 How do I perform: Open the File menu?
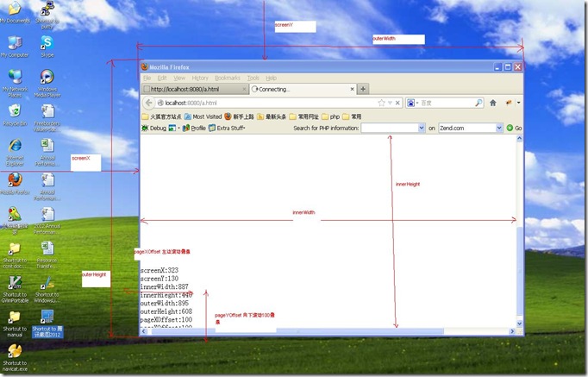point(147,78)
